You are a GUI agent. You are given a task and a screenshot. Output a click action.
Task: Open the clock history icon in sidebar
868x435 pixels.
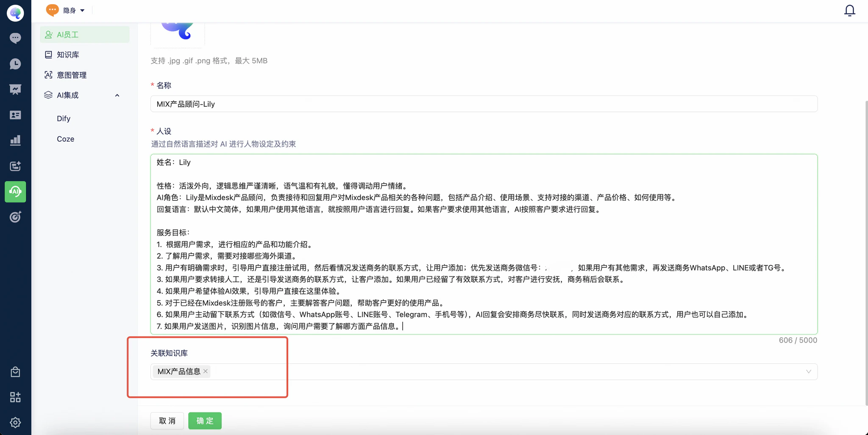pyautogui.click(x=15, y=64)
